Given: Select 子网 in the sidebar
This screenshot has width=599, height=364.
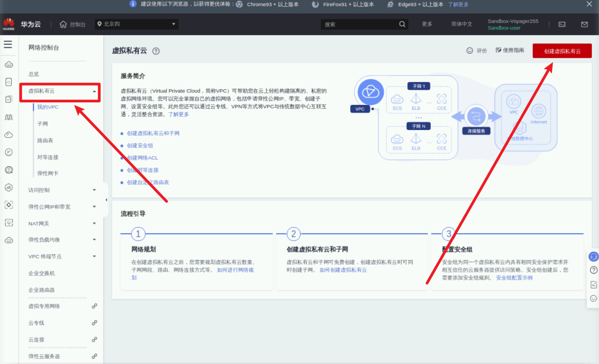Looking at the screenshot, I should pos(42,124).
